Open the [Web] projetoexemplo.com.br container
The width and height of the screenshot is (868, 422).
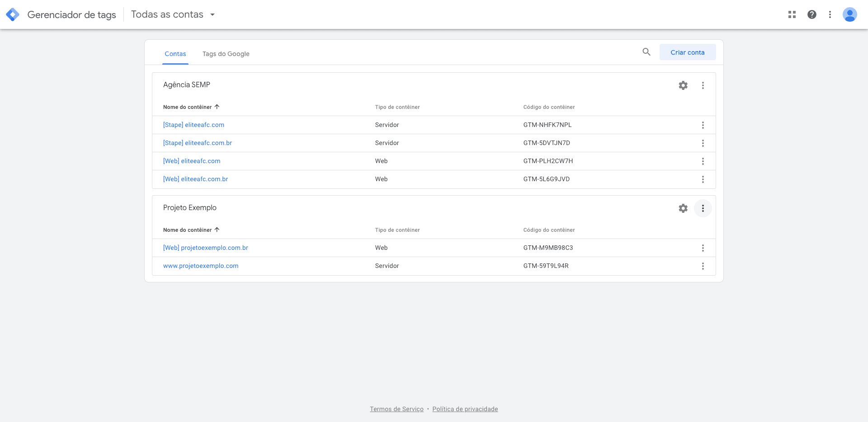coord(206,248)
